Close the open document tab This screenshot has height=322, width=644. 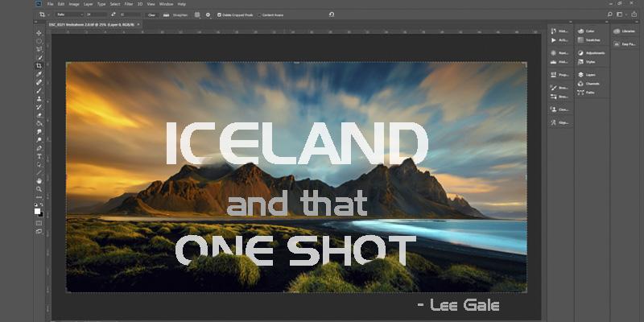[138, 24]
